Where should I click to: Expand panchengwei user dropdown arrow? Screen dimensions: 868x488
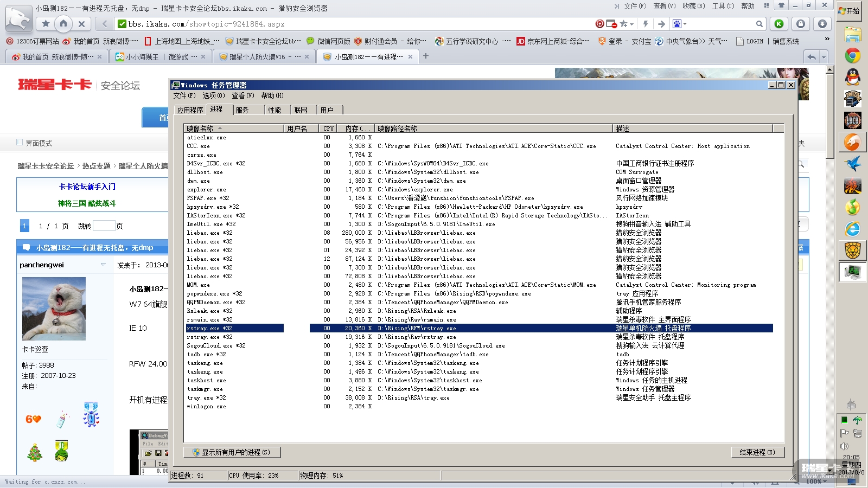click(103, 265)
